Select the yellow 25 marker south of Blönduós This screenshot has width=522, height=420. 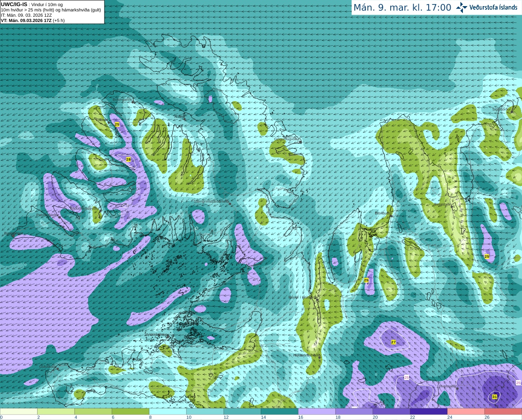click(x=366, y=280)
